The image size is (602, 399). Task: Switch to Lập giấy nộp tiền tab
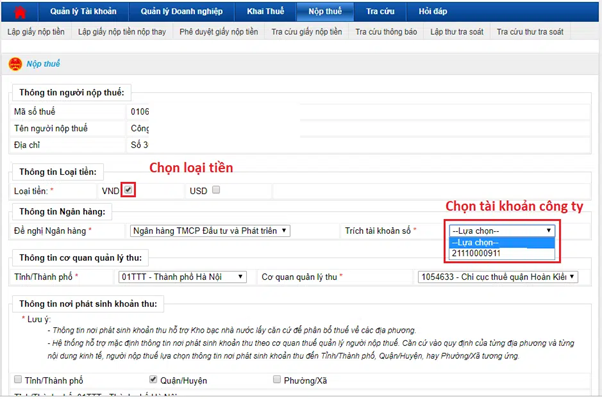click(x=36, y=32)
